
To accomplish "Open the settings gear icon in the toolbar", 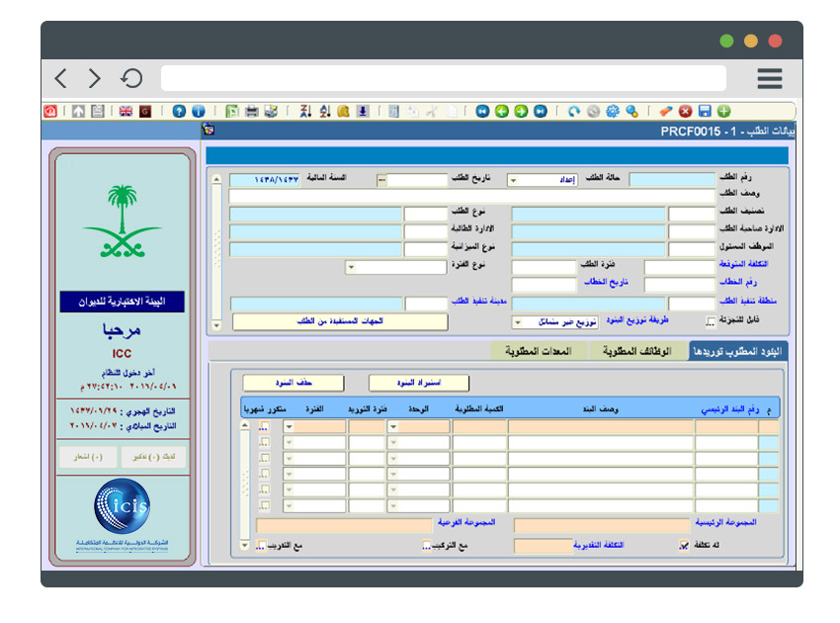I will point(613,111).
